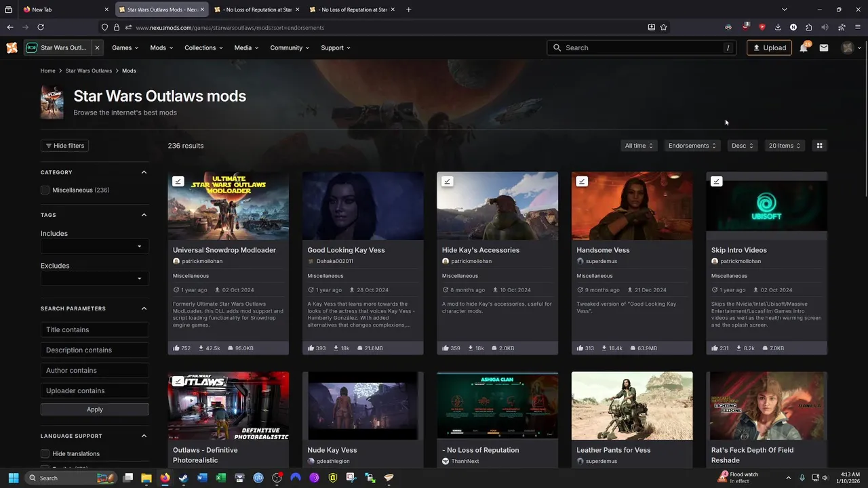Click the Hide filters button

tap(64, 146)
